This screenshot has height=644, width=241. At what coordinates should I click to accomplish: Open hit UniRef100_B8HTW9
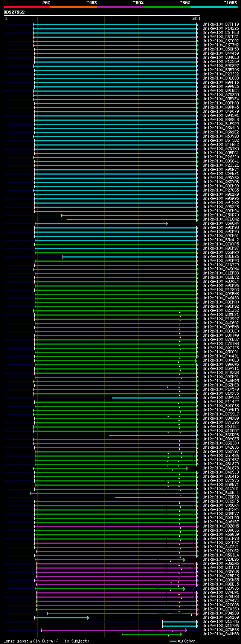(x=221, y=336)
